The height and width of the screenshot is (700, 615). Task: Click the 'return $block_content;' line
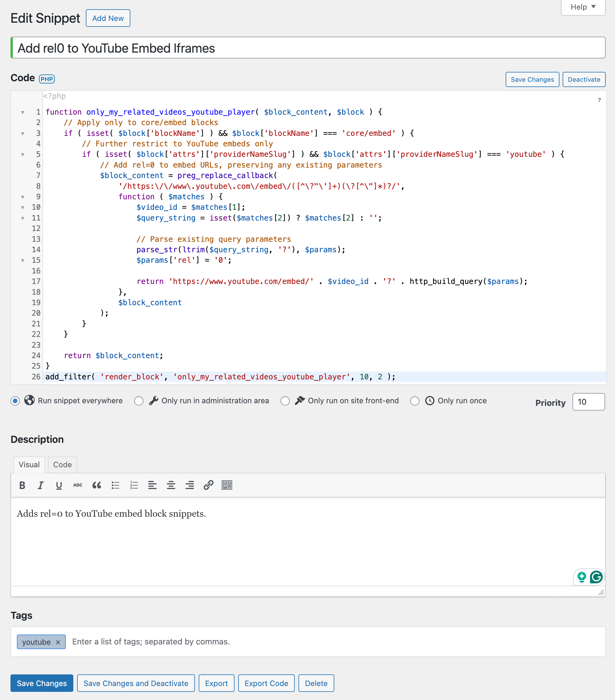click(113, 356)
